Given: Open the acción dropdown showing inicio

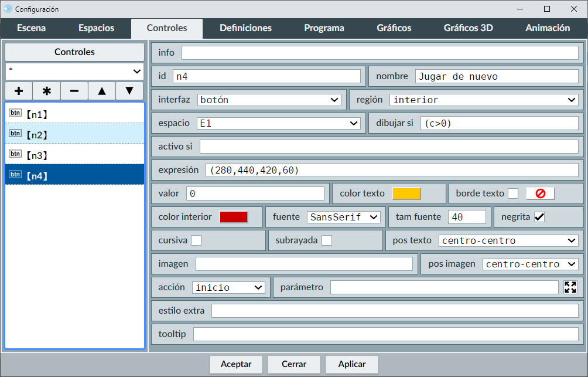Looking at the screenshot, I should coord(228,287).
